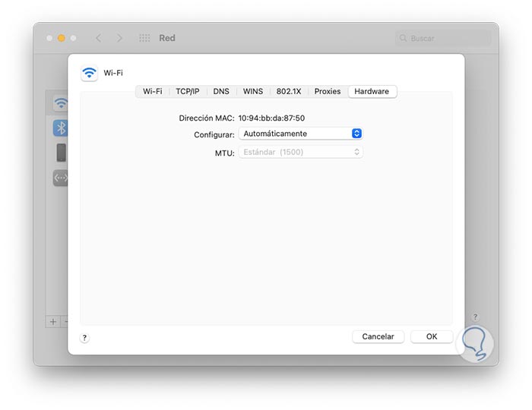Confirm with the OK button
Image resolution: width=532 pixels, height=410 pixels.
[432, 336]
